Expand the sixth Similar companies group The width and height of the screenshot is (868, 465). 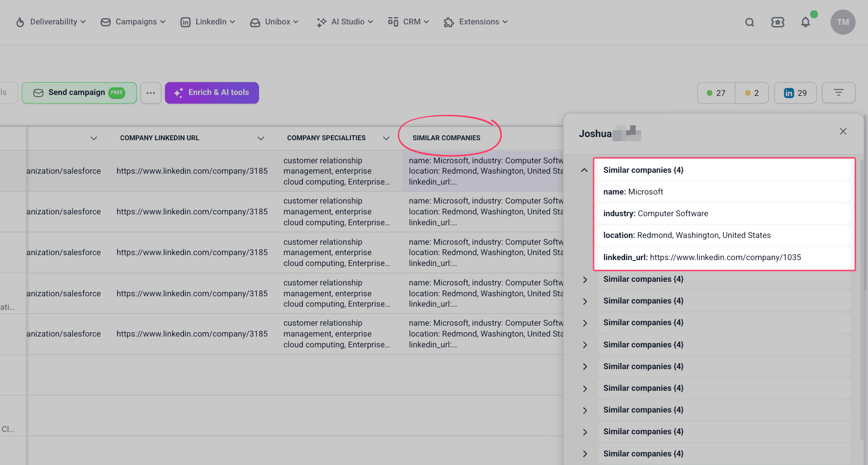[x=585, y=366]
